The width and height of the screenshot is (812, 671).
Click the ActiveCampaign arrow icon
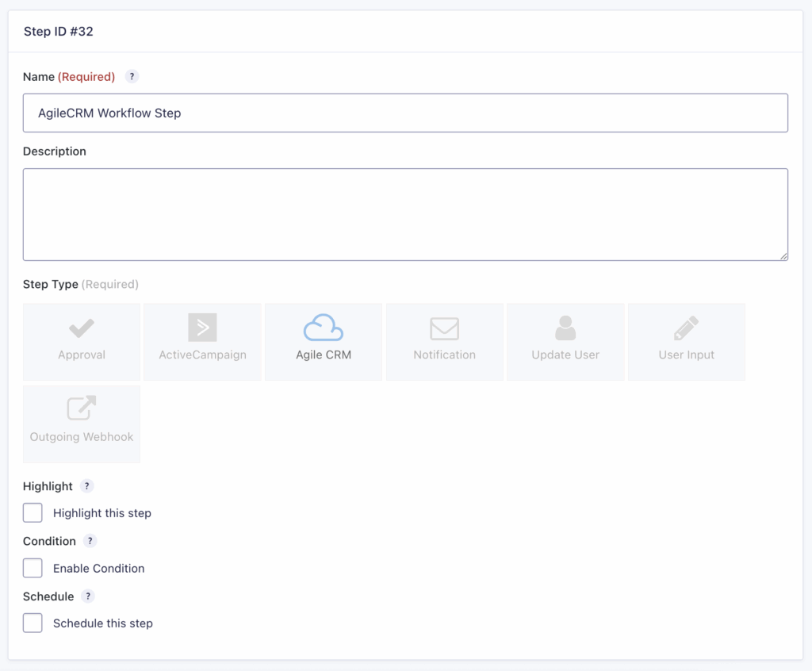pyautogui.click(x=202, y=328)
